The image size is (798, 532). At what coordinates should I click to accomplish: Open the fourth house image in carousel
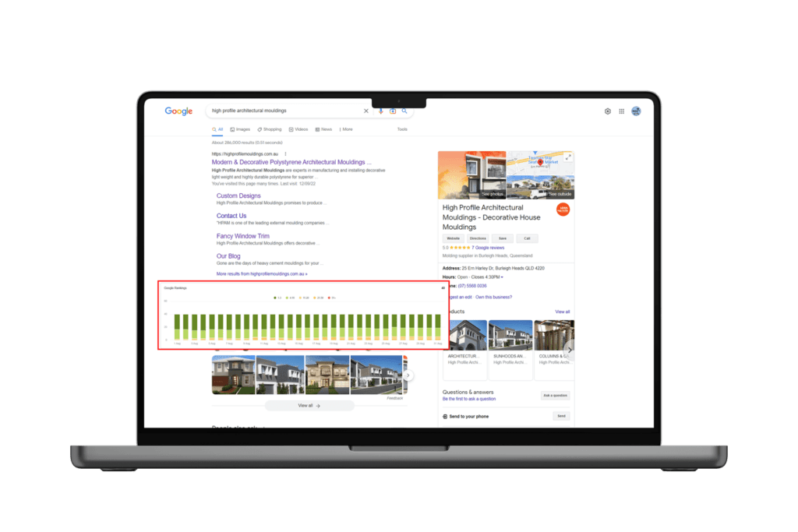tap(376, 375)
